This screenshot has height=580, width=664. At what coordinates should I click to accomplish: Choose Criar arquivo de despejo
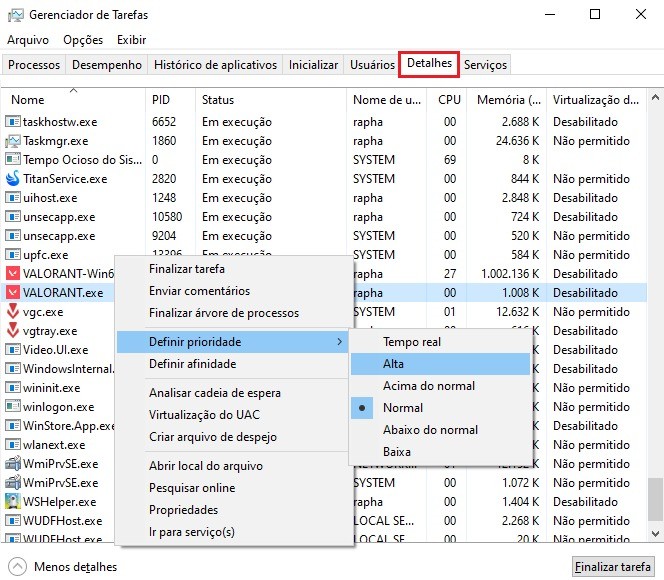(x=232, y=437)
